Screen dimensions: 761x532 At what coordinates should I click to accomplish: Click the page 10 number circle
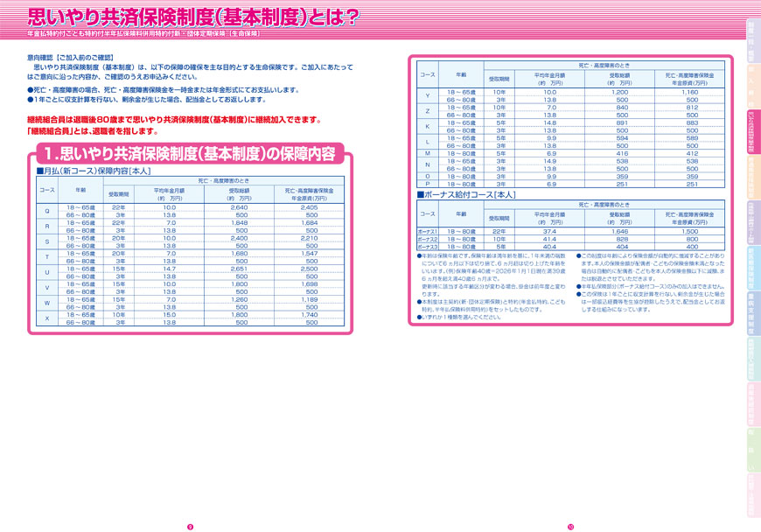click(x=570, y=526)
